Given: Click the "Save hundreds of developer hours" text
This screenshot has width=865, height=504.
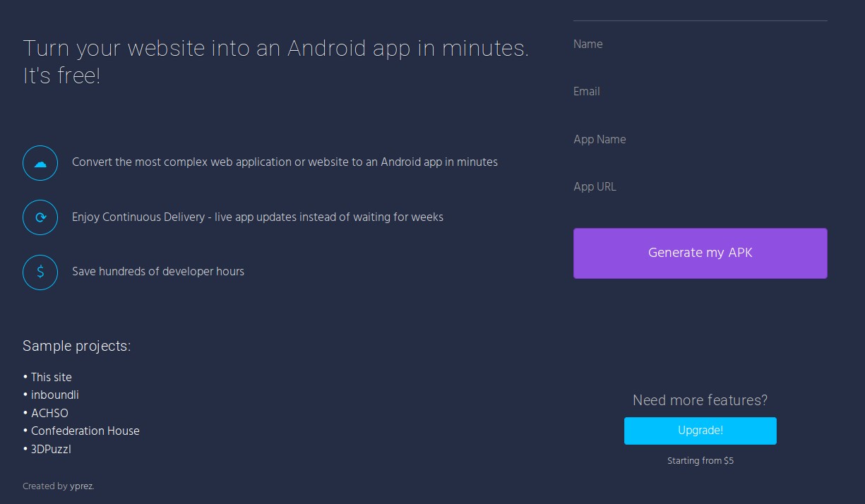Looking at the screenshot, I should (x=158, y=272).
